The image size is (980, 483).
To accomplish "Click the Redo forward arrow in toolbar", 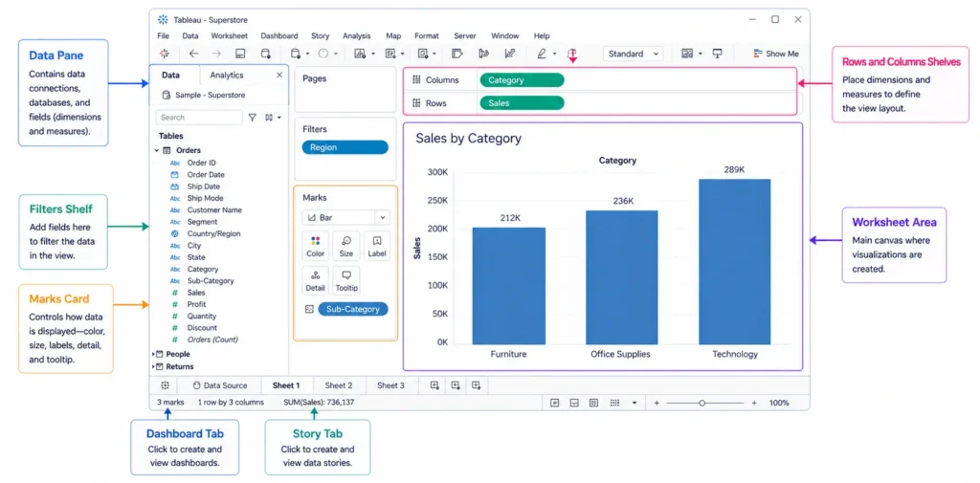I will click(x=216, y=54).
